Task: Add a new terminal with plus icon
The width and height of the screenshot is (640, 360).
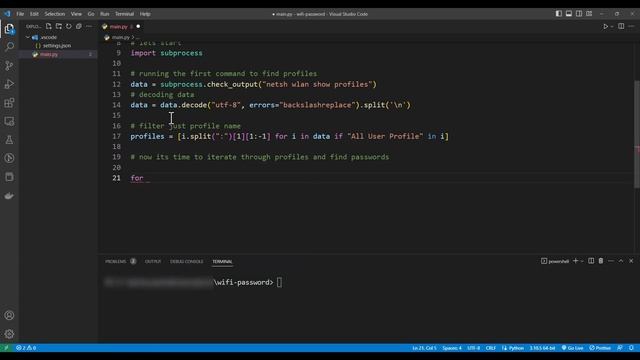Action: 576,261
